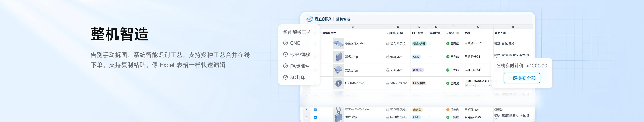Click the quantity 1 in 支架.step row

[x=430, y=70]
